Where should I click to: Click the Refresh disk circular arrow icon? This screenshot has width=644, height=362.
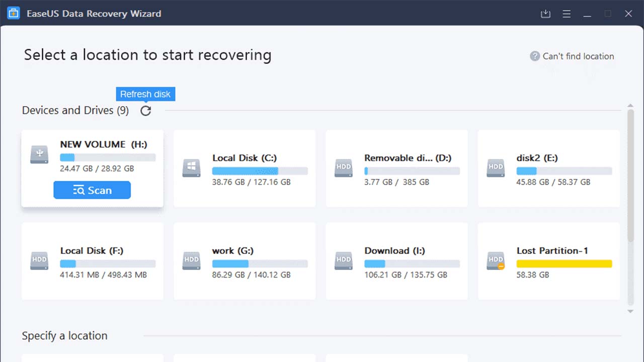point(145,111)
